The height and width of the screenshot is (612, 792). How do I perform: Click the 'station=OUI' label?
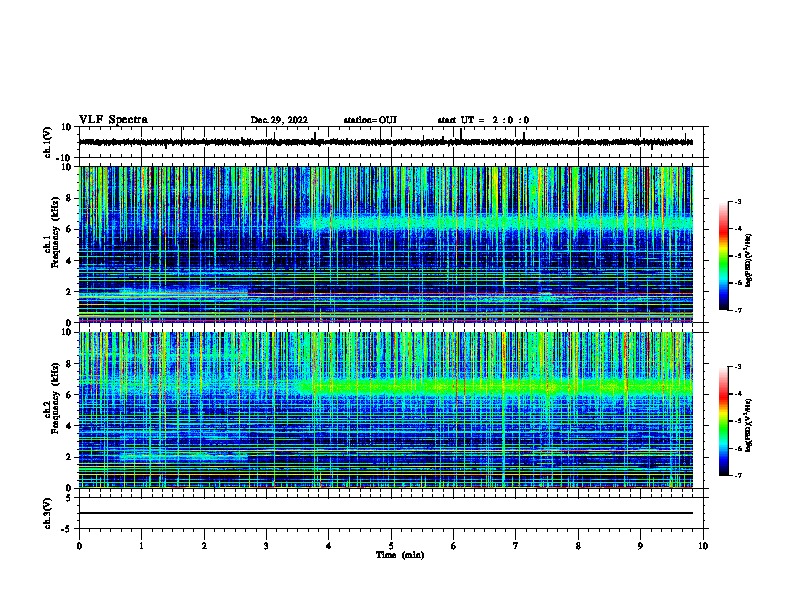point(370,120)
